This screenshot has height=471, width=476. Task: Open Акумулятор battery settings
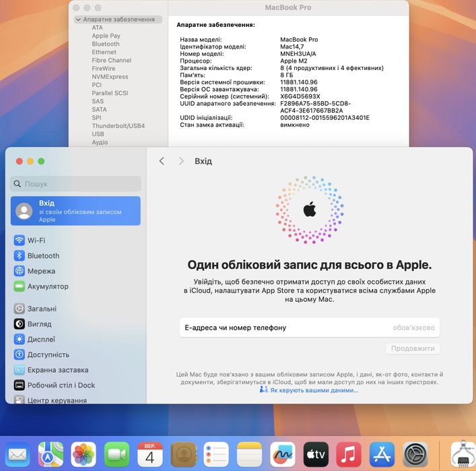tap(41, 286)
